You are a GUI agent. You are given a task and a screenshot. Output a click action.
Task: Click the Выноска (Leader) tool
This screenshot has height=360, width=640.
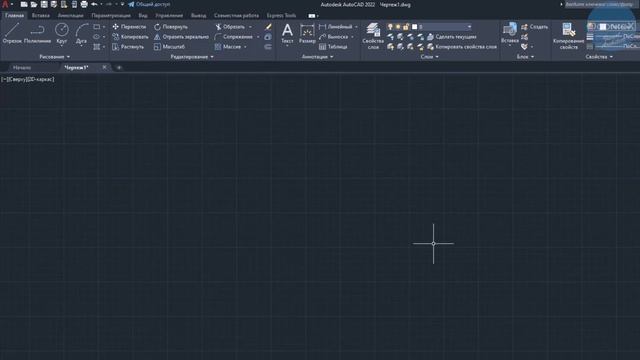pos(333,37)
